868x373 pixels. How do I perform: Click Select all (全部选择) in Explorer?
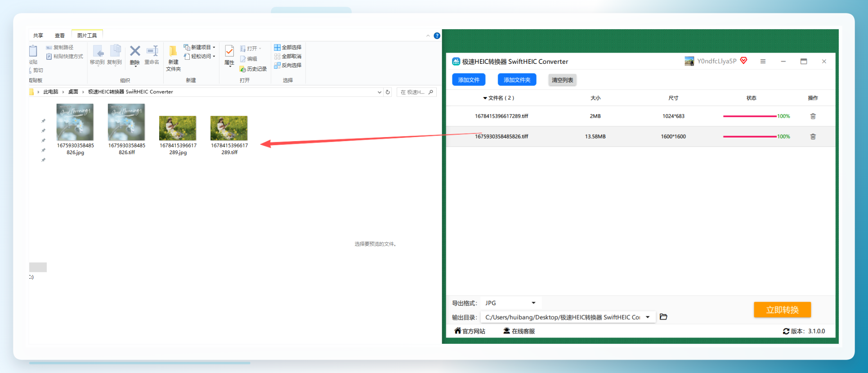288,47
